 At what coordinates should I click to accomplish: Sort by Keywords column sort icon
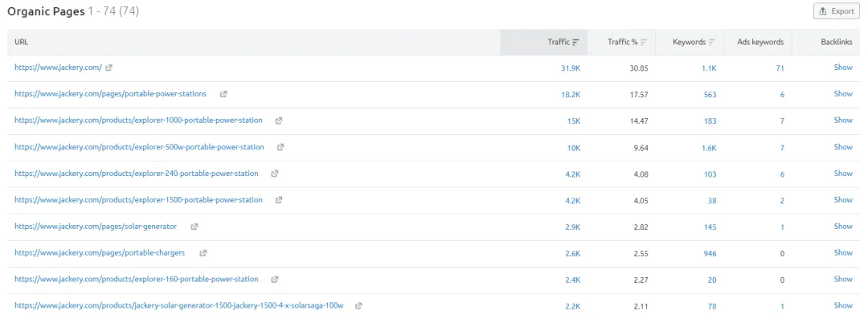[x=712, y=42]
